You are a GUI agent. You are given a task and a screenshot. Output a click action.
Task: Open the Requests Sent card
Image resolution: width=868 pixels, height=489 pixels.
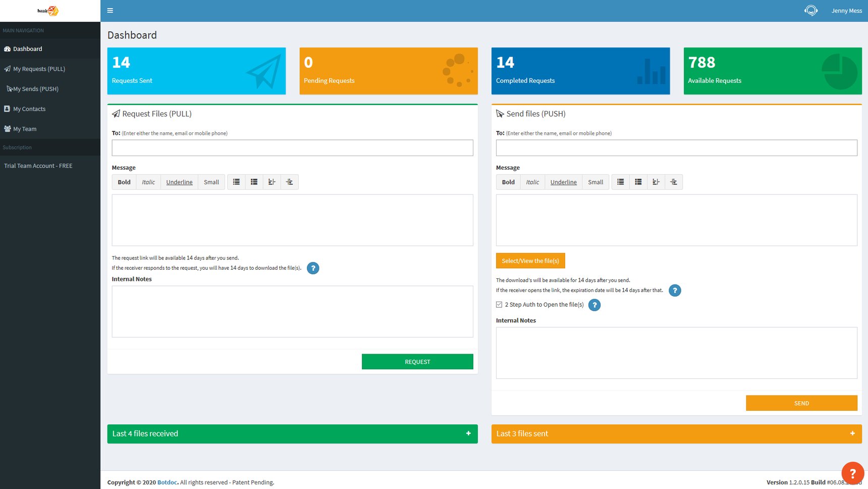[196, 71]
